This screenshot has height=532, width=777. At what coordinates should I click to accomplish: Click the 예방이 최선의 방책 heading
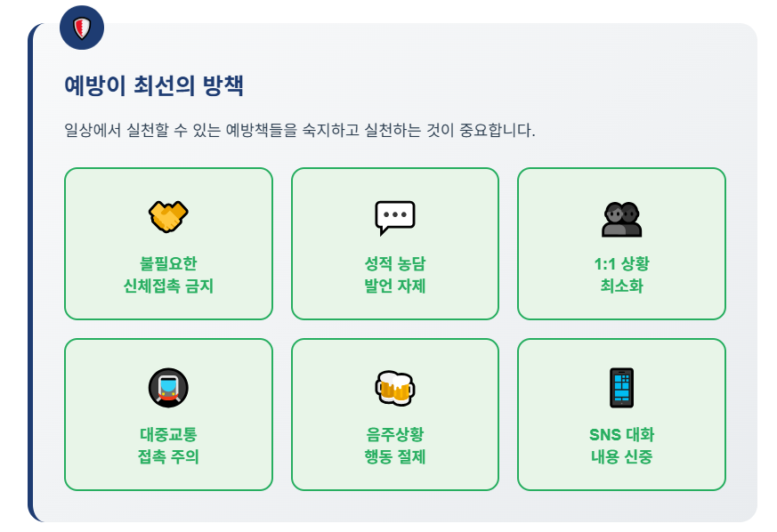click(154, 86)
